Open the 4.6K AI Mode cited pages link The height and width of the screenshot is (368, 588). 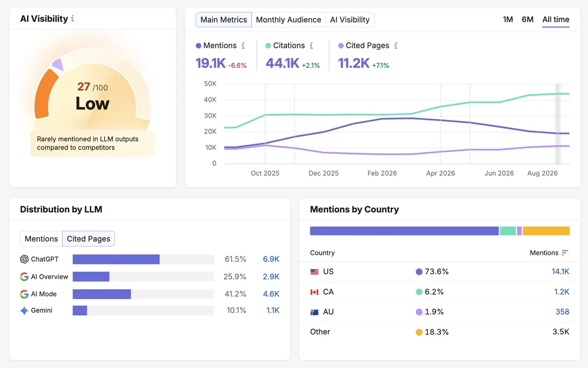tap(271, 294)
